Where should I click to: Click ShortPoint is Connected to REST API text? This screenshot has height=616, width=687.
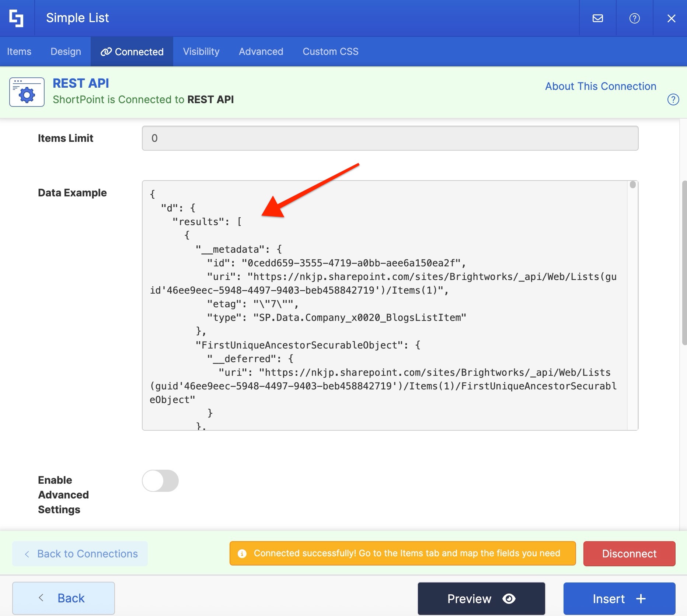pos(143,99)
